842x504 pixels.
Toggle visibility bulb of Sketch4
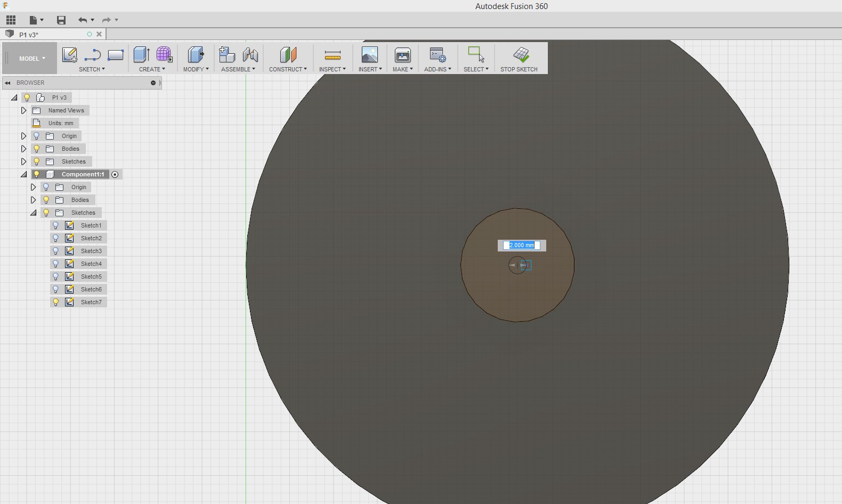coord(56,264)
